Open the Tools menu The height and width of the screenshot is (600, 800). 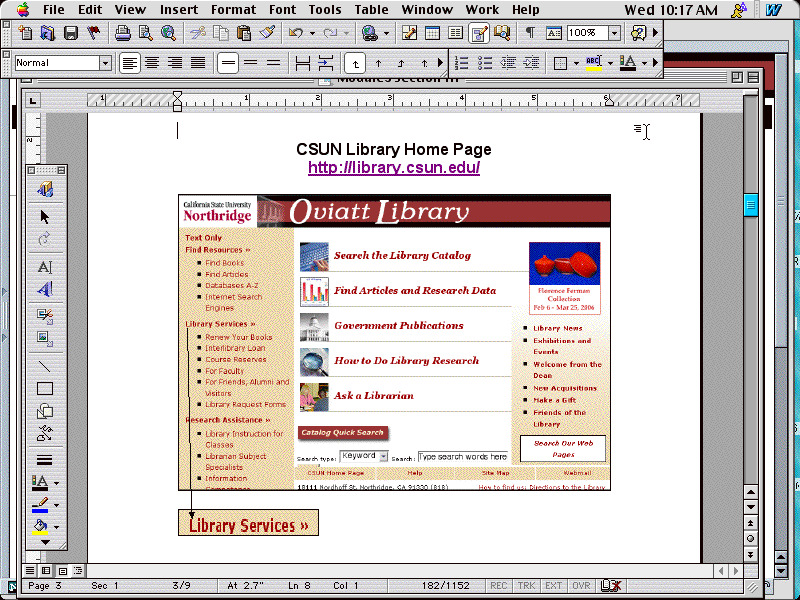tap(324, 10)
